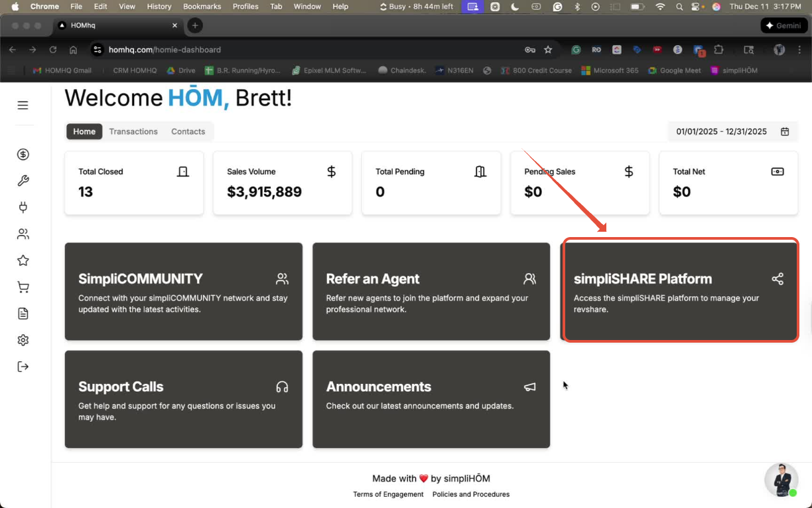Open the Gemini button in Chrome
Image resolution: width=812 pixels, height=508 pixels.
pos(783,25)
